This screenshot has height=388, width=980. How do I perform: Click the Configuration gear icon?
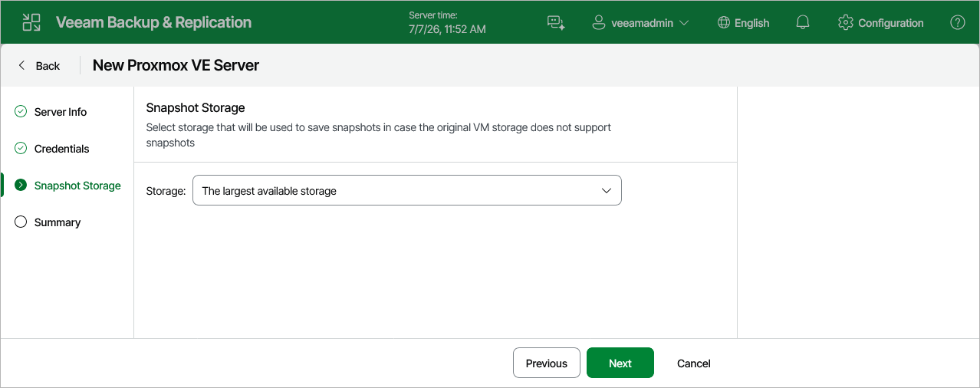(x=846, y=23)
